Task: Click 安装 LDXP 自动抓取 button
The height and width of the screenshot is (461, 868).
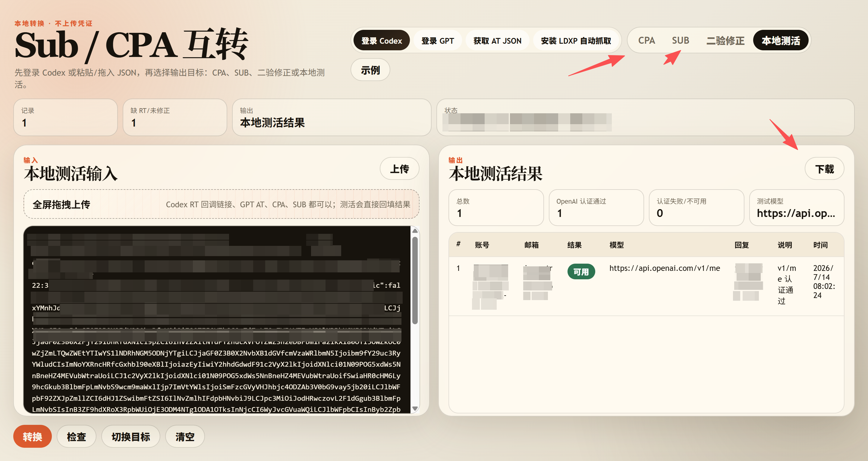Action: pos(576,40)
